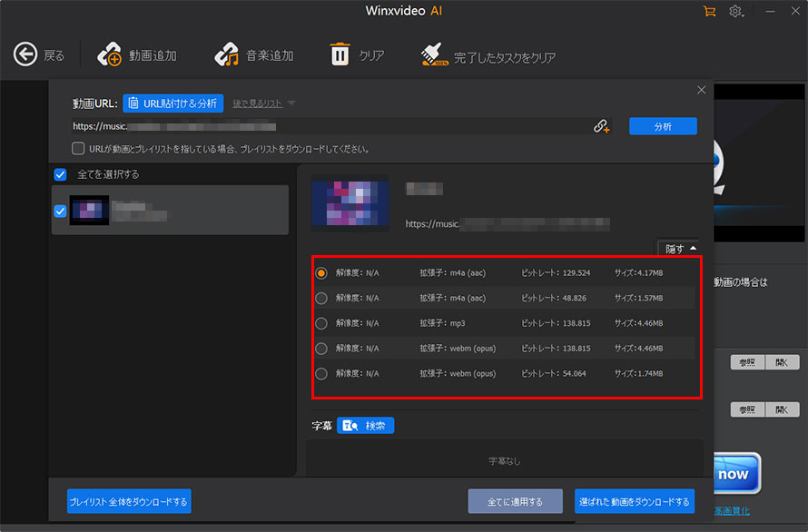Click the 音楽追加 add music icon

[x=226, y=54]
